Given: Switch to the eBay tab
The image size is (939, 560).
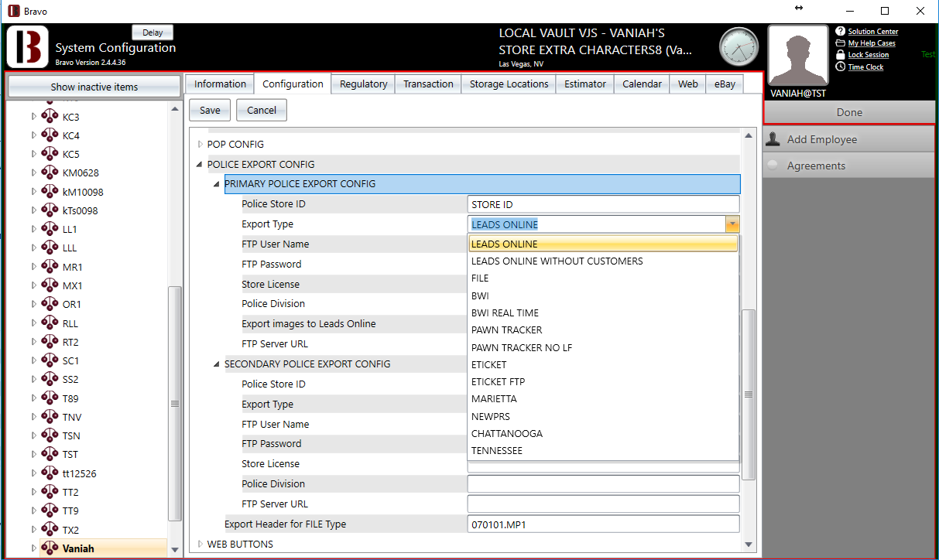Looking at the screenshot, I should [725, 84].
